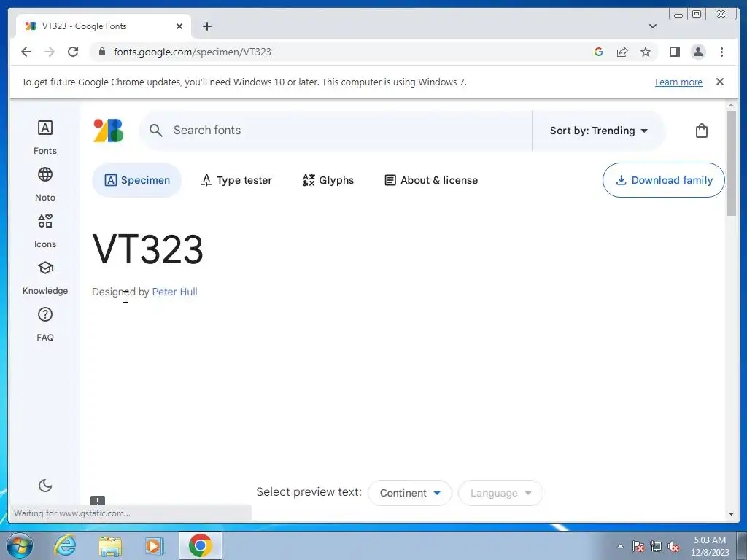Share this page icon
Viewport: 747px width, 560px height.
click(x=622, y=52)
